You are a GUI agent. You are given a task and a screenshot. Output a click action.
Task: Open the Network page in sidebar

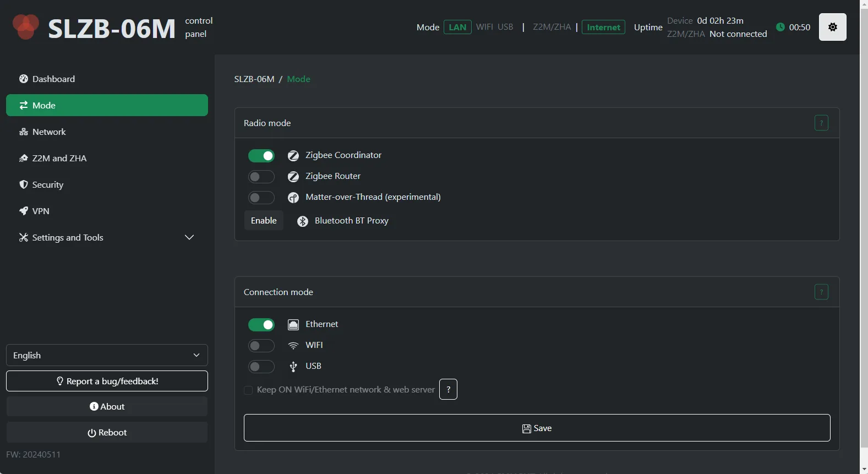(49, 132)
